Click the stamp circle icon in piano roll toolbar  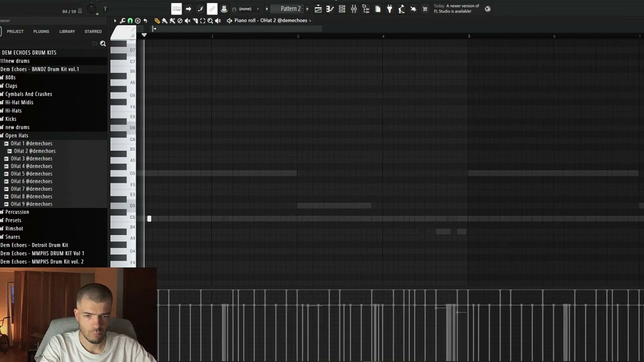point(137,21)
